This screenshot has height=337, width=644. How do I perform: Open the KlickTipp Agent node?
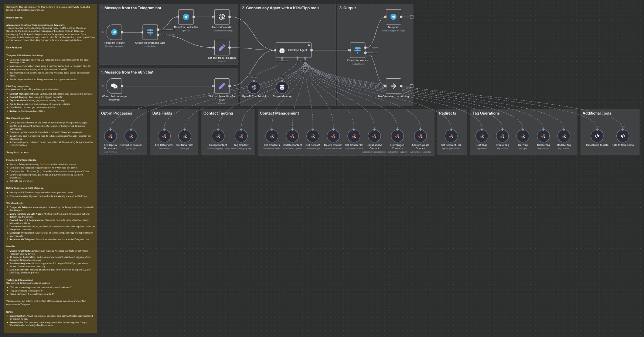(x=294, y=50)
